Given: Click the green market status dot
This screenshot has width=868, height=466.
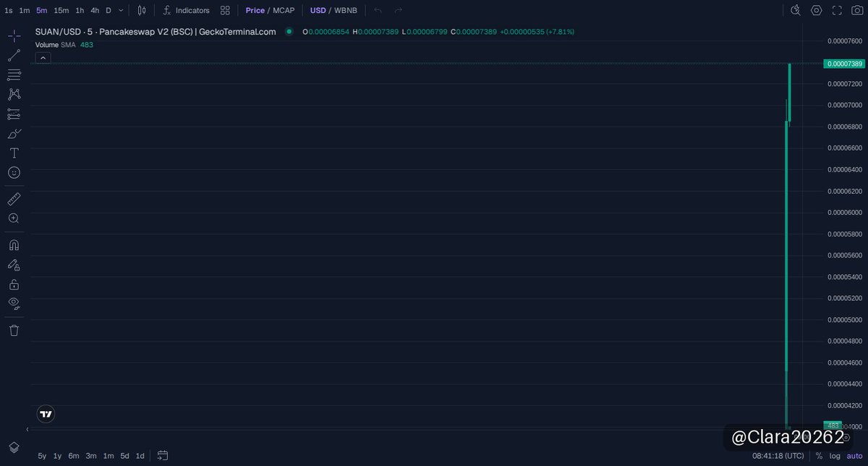Looking at the screenshot, I should click(289, 32).
